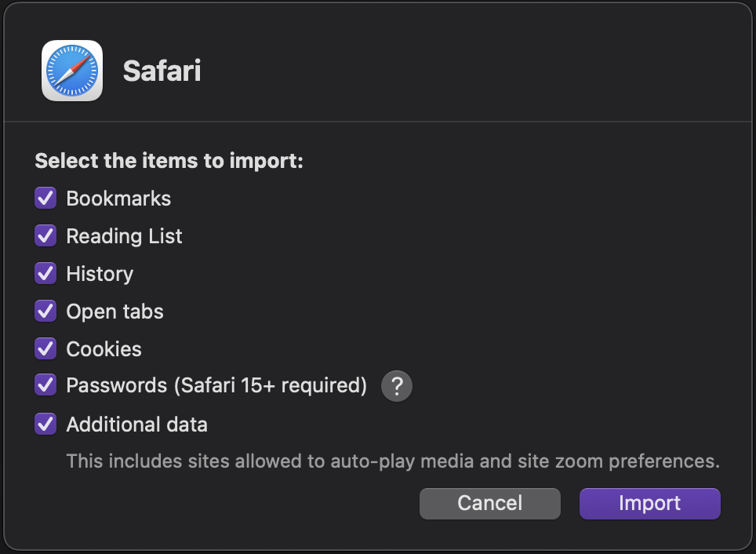Click the Cookies label text

tap(104, 348)
